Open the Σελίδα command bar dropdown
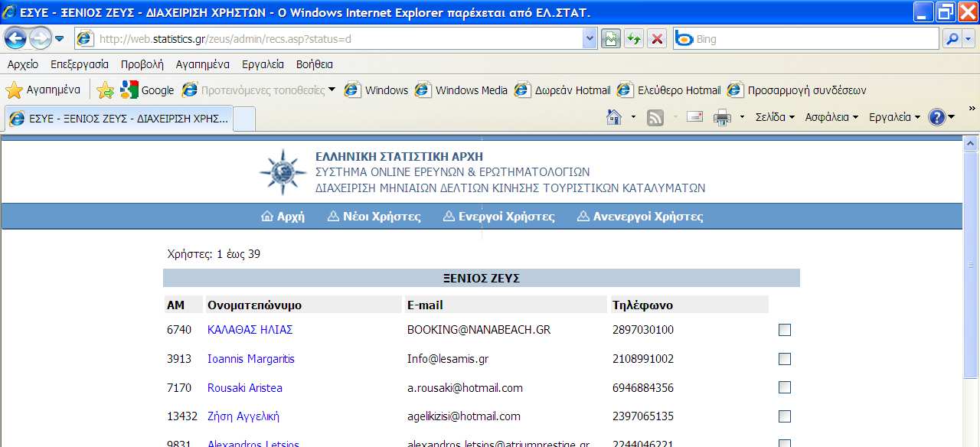980x447 pixels. pyautogui.click(x=775, y=117)
